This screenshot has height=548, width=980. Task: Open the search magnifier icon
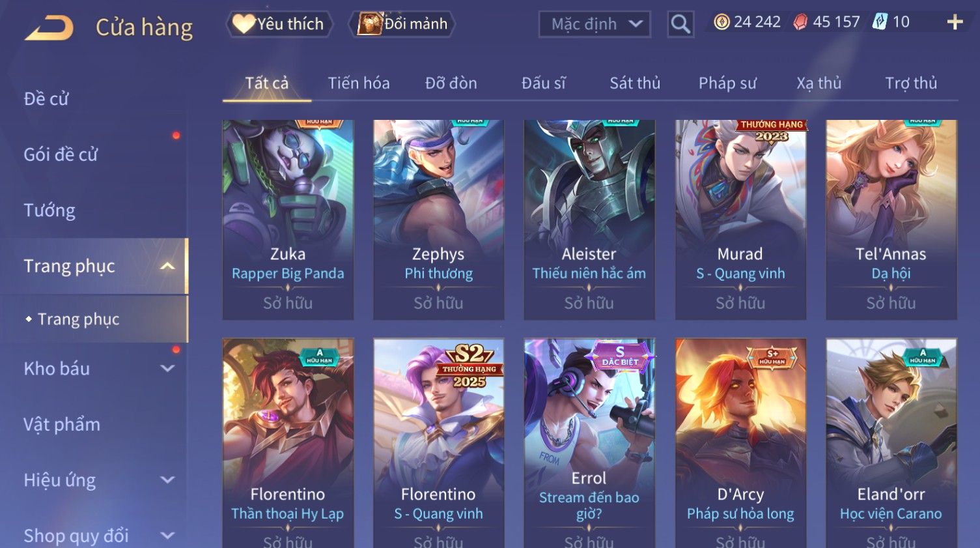click(x=680, y=24)
